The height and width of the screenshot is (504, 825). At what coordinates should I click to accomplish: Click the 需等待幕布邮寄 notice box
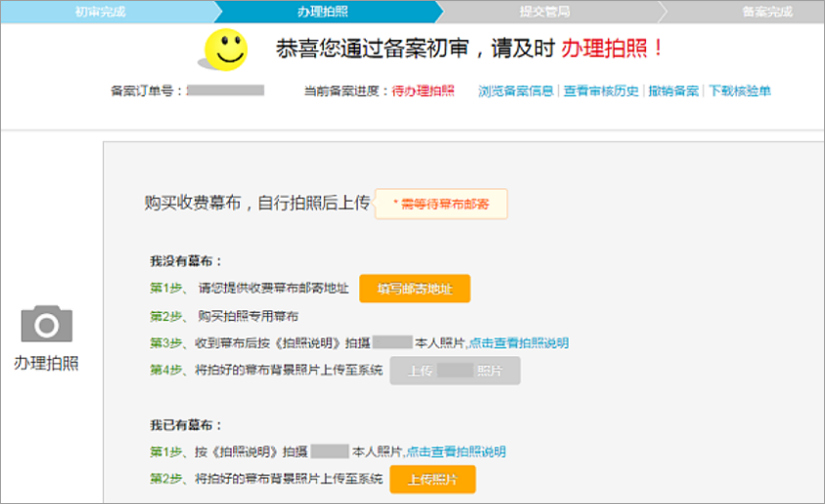click(441, 204)
